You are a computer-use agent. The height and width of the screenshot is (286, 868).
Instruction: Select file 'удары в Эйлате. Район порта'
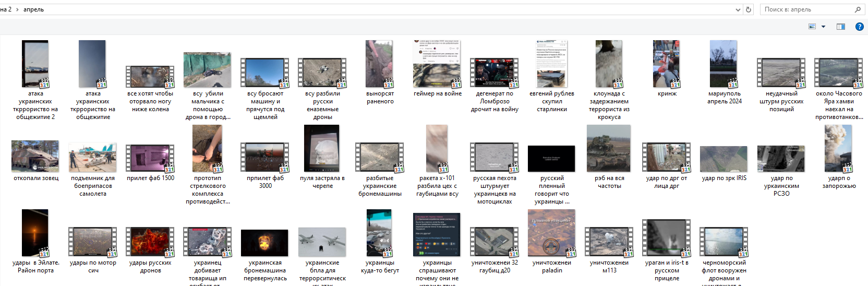[x=35, y=241]
